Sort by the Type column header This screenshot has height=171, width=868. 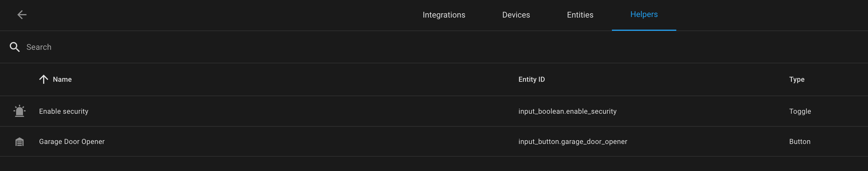point(796,79)
